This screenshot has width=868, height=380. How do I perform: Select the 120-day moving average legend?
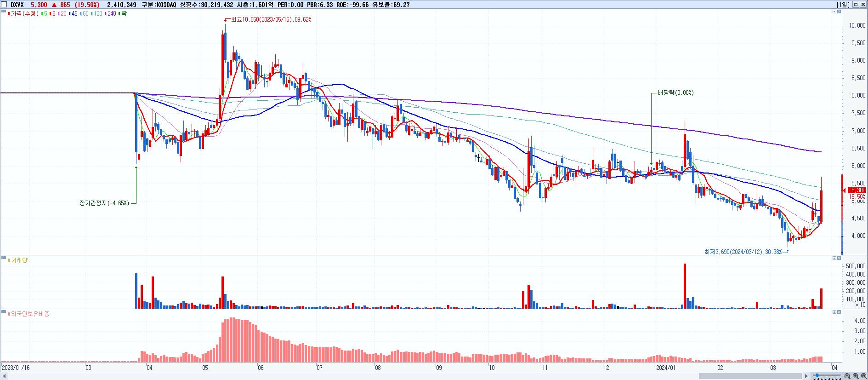[x=96, y=14]
